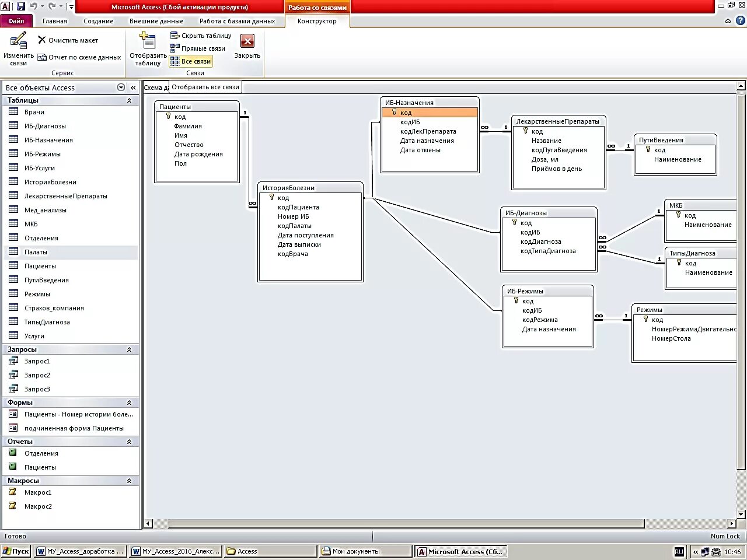Switch to the Конструктор tab
Screen dimensions: 747x560
[317, 21]
